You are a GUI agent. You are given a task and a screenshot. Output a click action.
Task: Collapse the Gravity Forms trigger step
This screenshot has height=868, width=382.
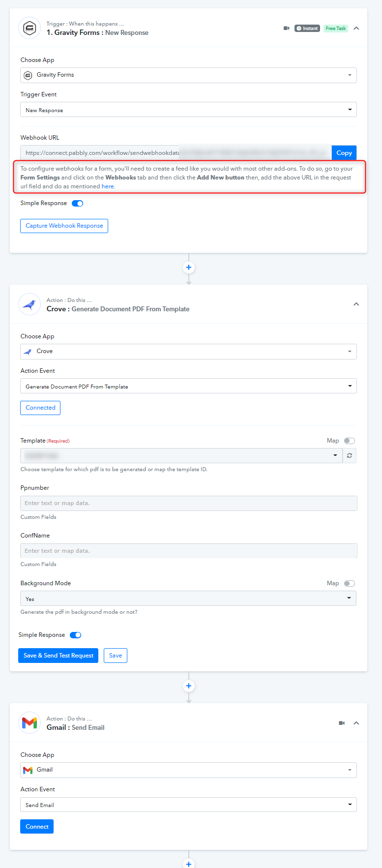tap(356, 28)
